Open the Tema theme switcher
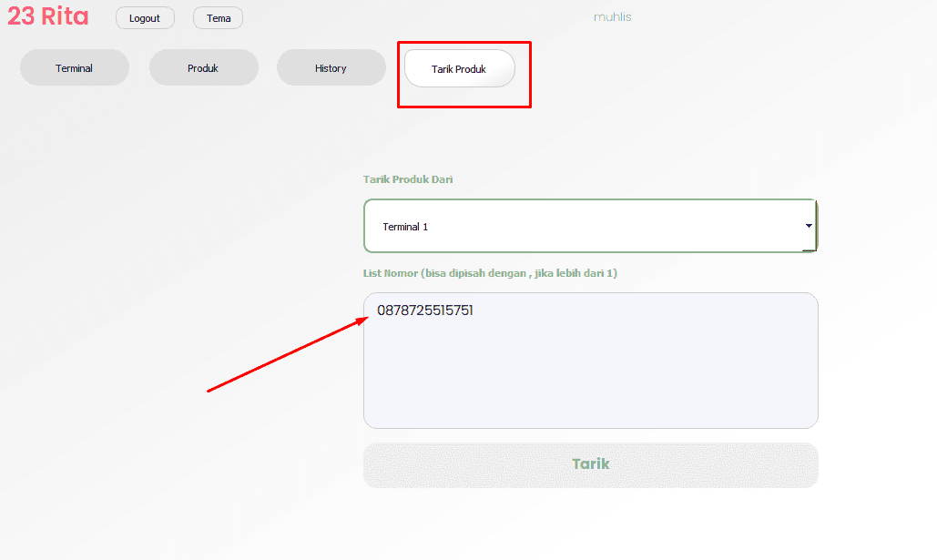 tap(218, 18)
